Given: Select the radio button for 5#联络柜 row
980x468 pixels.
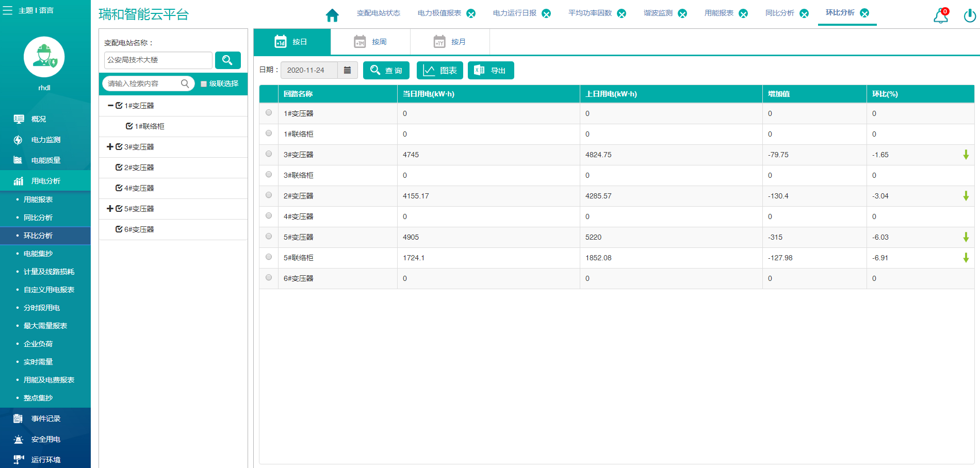Looking at the screenshot, I should click(269, 257).
